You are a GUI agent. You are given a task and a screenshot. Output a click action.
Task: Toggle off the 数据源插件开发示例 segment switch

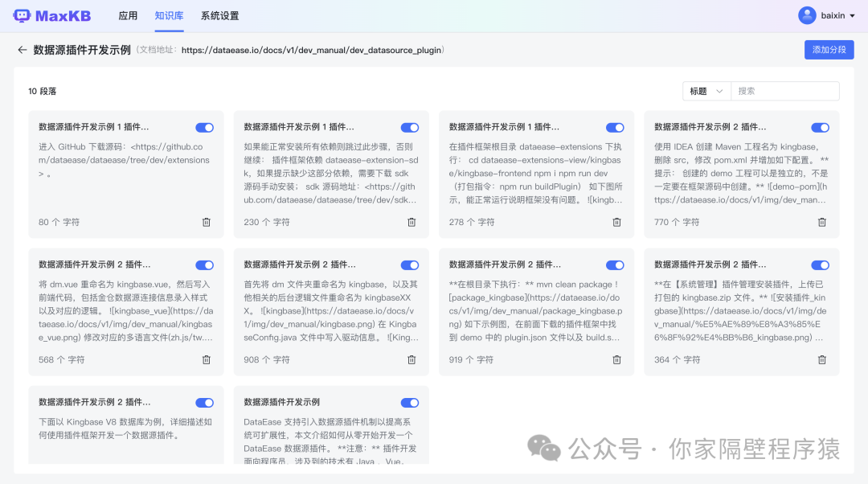point(409,402)
